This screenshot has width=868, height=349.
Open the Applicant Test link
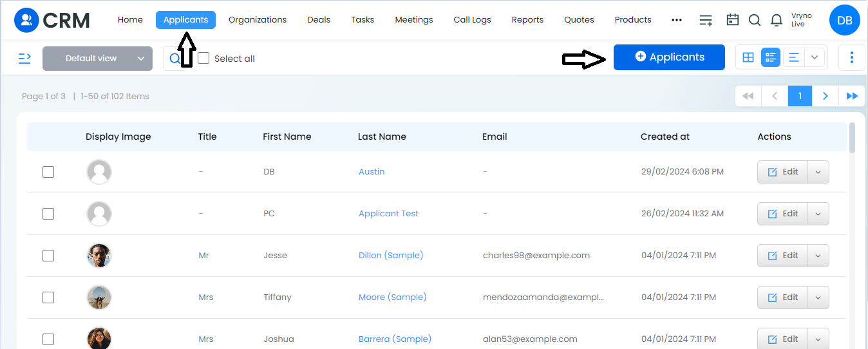click(x=388, y=214)
